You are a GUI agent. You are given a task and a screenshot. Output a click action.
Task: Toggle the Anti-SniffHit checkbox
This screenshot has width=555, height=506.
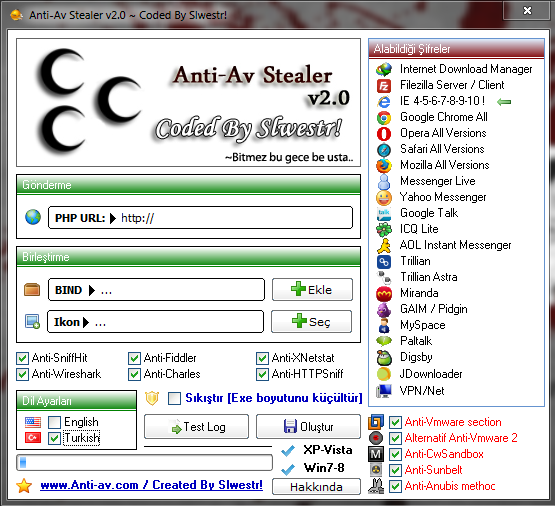tap(22, 358)
